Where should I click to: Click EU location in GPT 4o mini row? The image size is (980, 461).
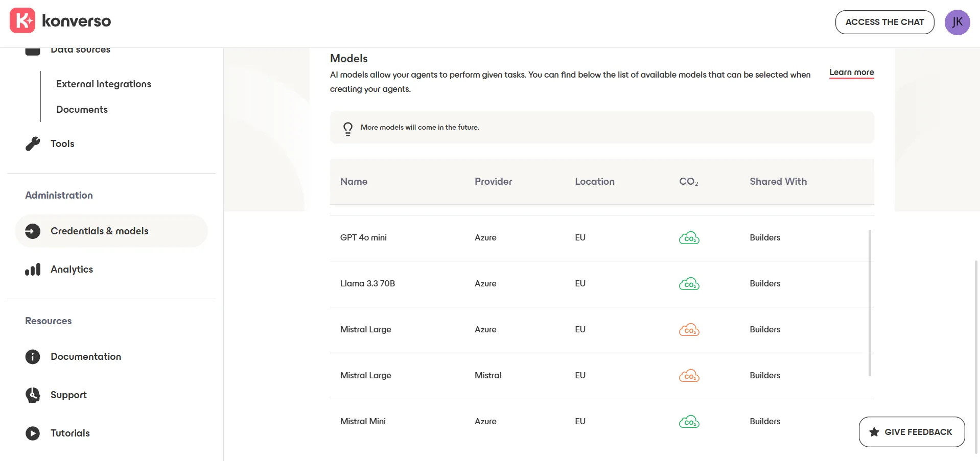[580, 238]
